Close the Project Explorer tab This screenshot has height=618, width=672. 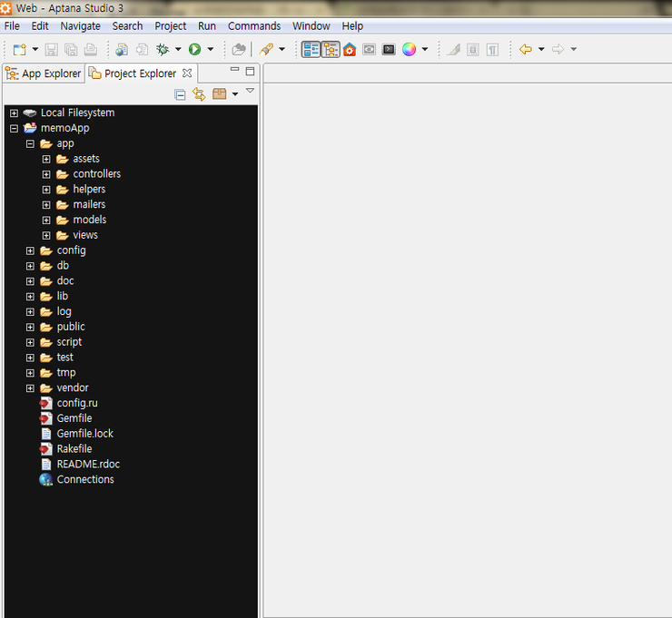pos(187,74)
